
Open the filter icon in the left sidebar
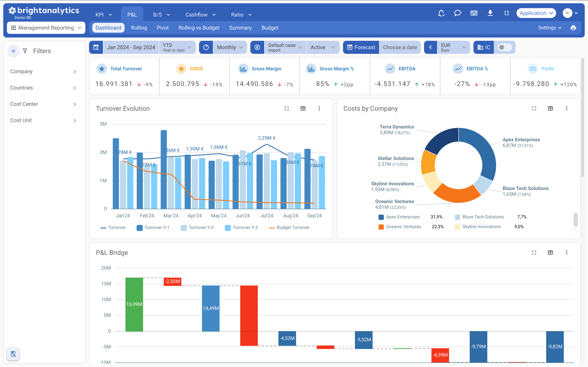pyautogui.click(x=25, y=51)
